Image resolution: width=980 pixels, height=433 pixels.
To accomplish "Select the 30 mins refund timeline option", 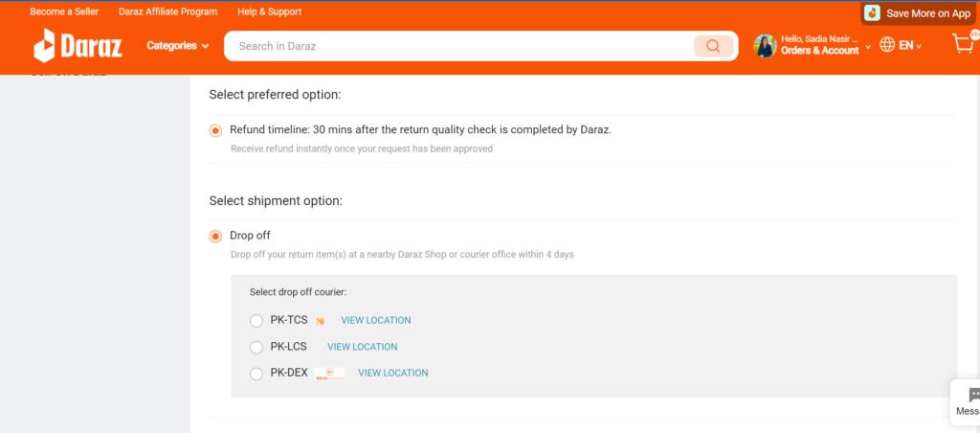I will 215,131.
